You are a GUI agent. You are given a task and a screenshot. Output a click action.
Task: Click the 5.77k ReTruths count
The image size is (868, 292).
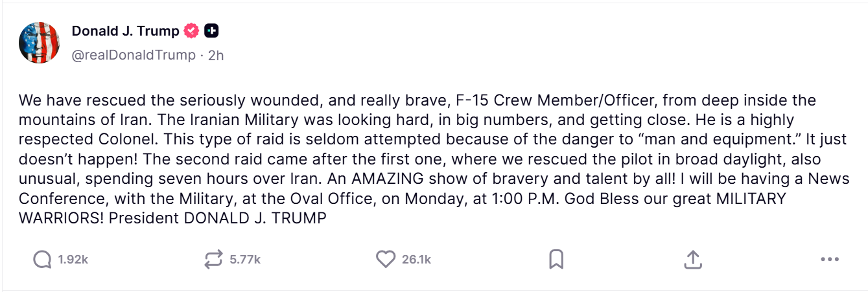point(245,260)
